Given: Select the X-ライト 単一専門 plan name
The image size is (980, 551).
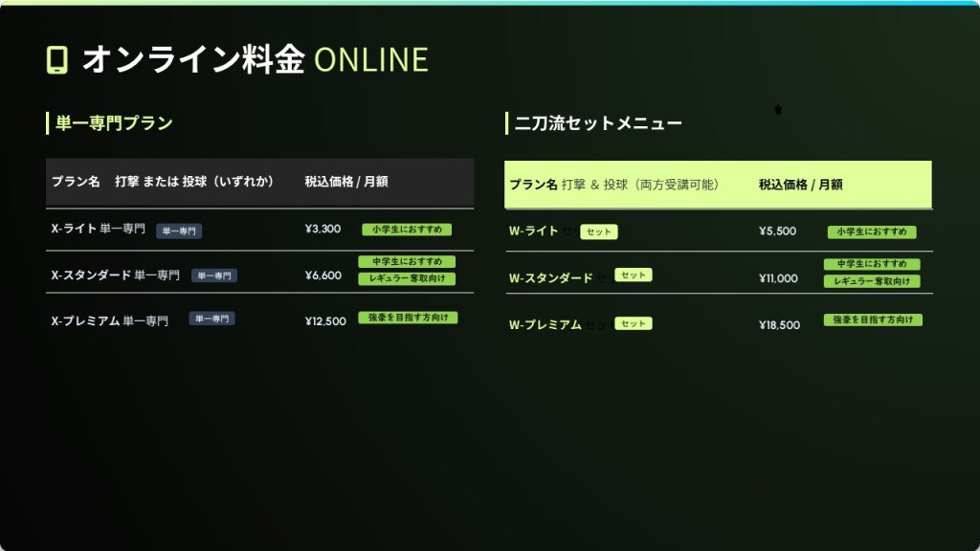Looking at the screenshot, I should tap(99, 230).
